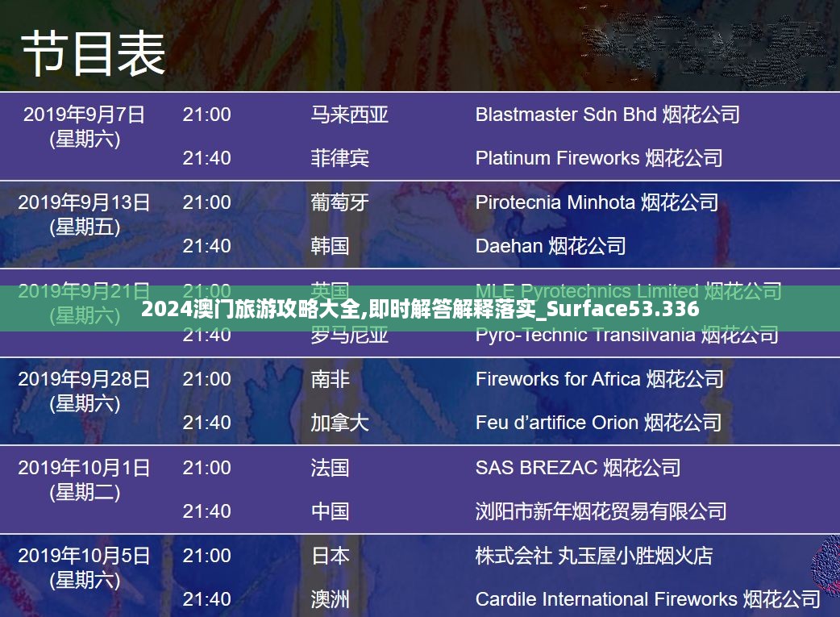Click the country name 马来西亚

[x=349, y=115]
